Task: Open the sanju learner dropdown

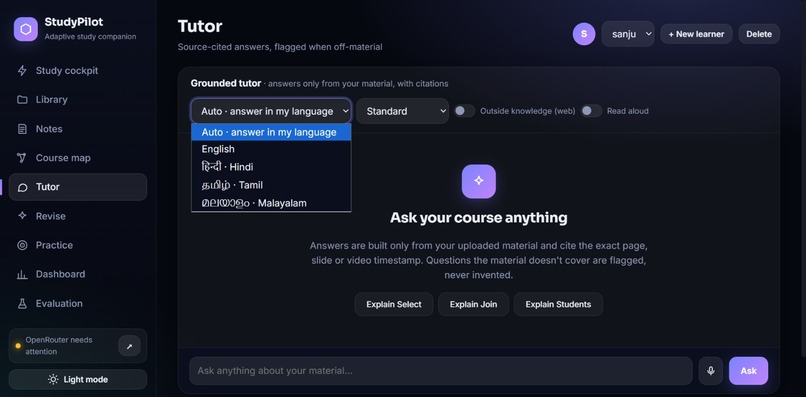Action: point(628,34)
